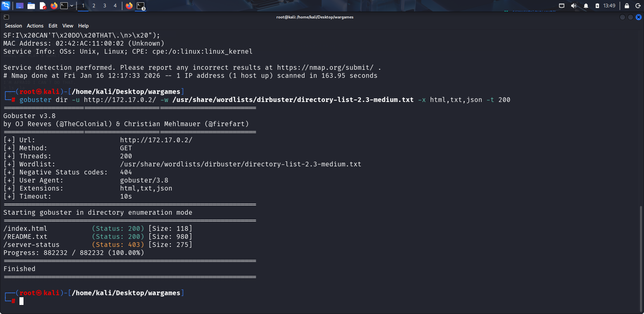Expand the terminal launcher dropdown arrow
The width and height of the screenshot is (644, 314).
tap(72, 6)
